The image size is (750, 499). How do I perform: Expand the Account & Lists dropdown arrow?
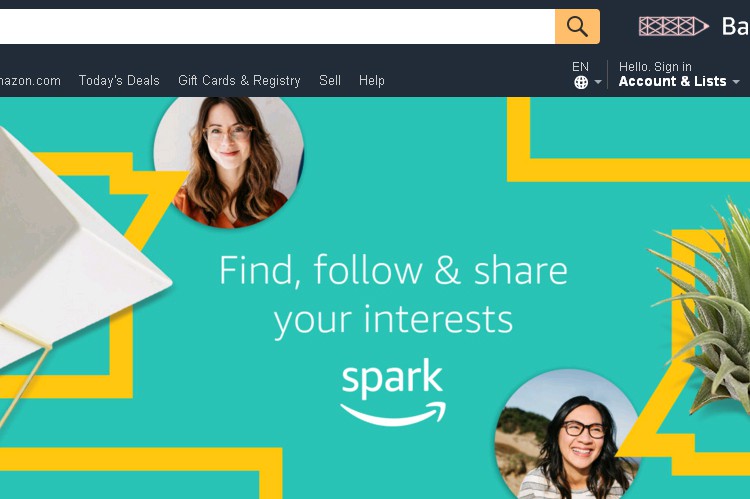(x=736, y=82)
